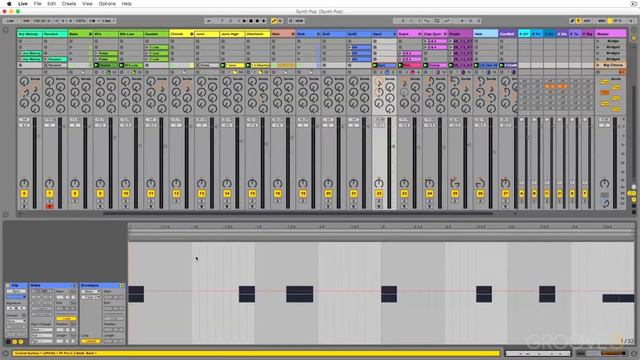Screen dimensions: 640x360
Task: Select the Juno track header
Action: (x=207, y=34)
